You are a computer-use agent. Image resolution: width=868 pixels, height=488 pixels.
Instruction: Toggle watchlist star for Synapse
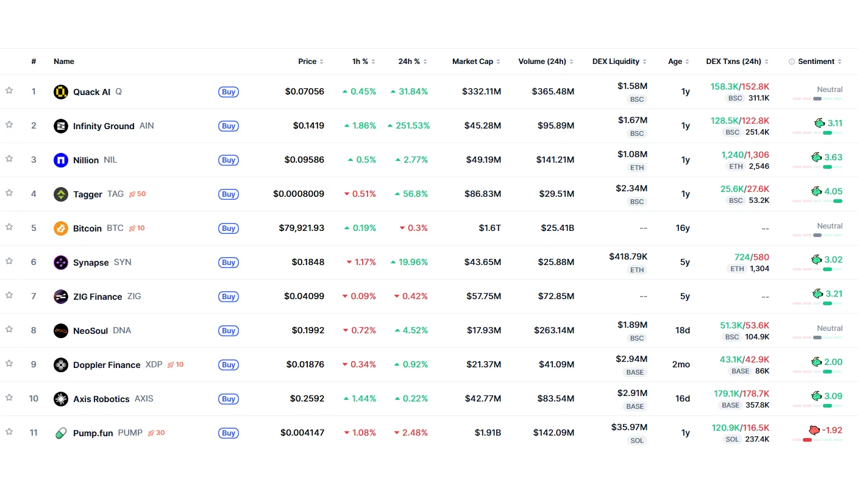(x=9, y=261)
